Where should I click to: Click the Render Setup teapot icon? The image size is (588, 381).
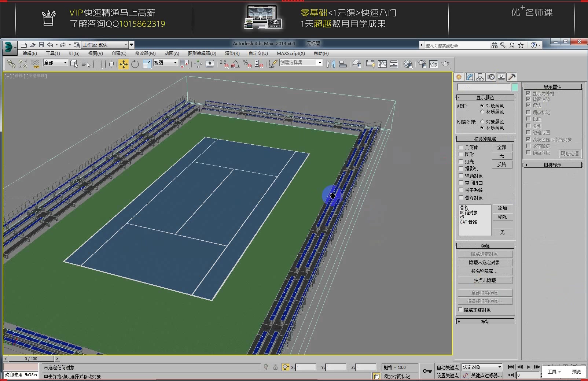pos(422,64)
